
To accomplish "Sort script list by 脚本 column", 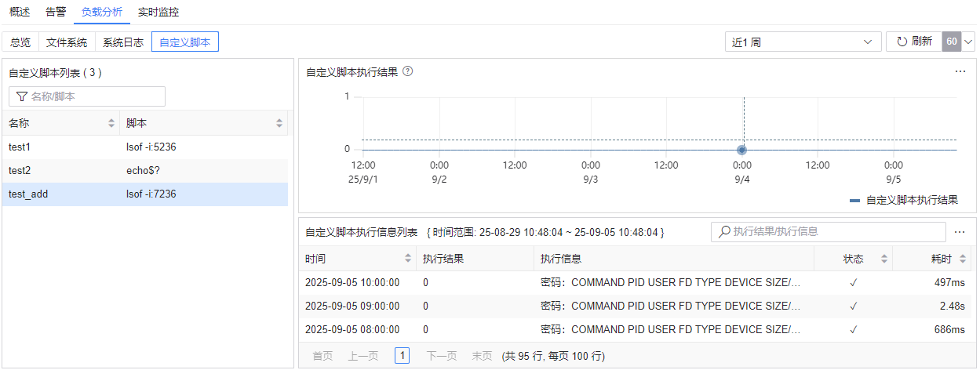I will tap(279, 123).
